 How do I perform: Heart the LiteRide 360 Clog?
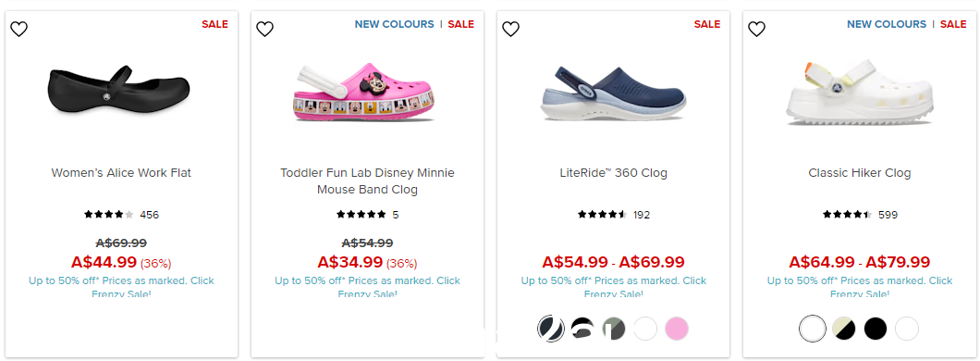(x=511, y=29)
